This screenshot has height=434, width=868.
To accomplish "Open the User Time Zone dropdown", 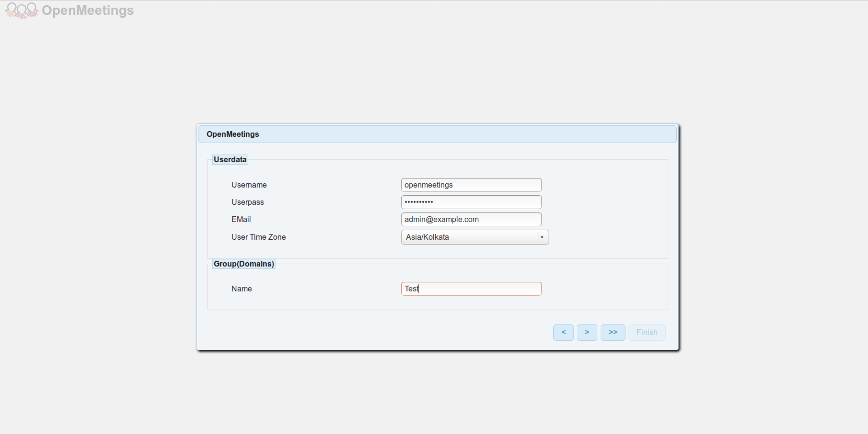I will pyautogui.click(x=475, y=237).
